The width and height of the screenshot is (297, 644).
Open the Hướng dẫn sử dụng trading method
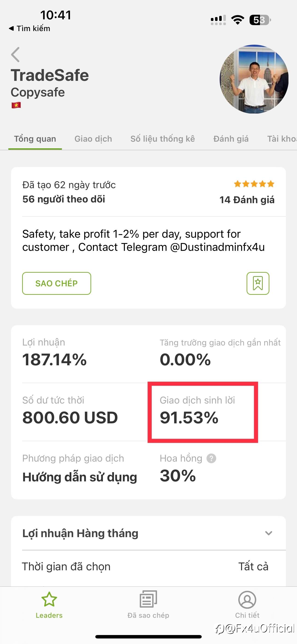[x=80, y=477]
